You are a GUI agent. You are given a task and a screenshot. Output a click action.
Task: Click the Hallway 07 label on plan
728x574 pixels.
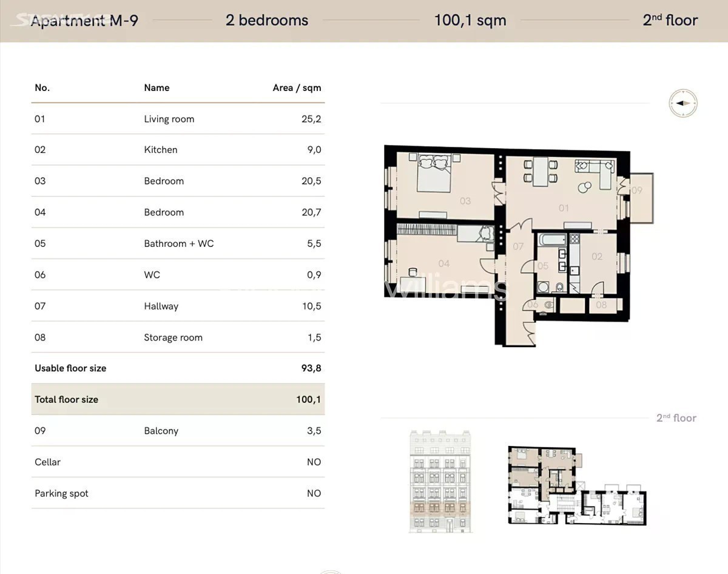518,246
